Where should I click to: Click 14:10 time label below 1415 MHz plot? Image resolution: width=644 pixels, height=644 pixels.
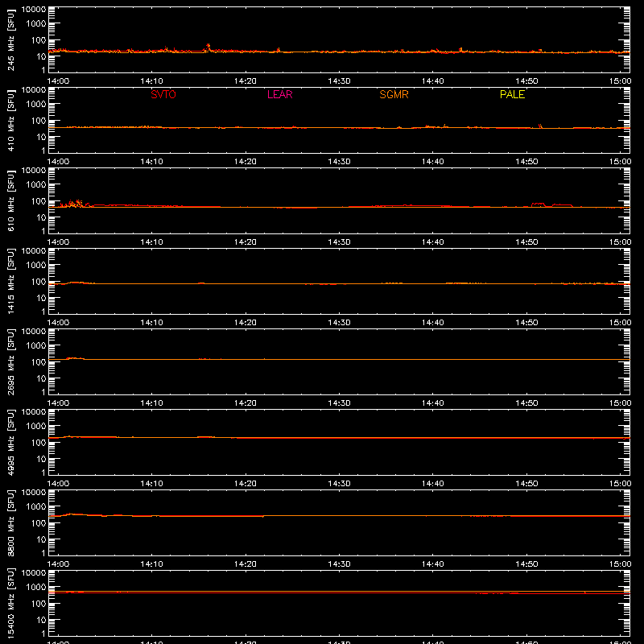(152, 323)
